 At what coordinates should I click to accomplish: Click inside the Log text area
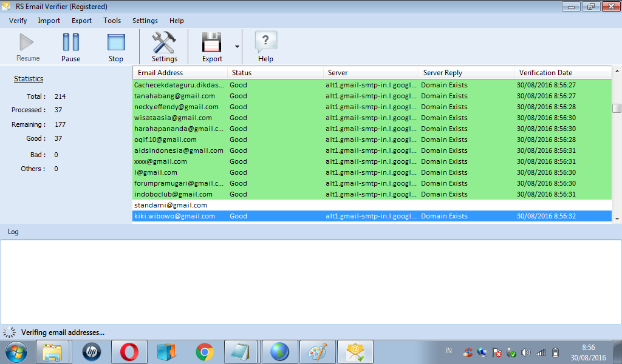coord(310,281)
